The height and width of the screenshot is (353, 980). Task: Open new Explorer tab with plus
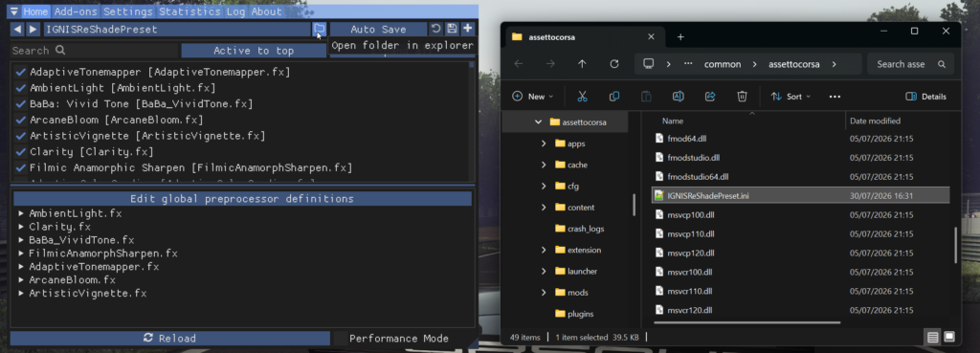[x=680, y=37]
